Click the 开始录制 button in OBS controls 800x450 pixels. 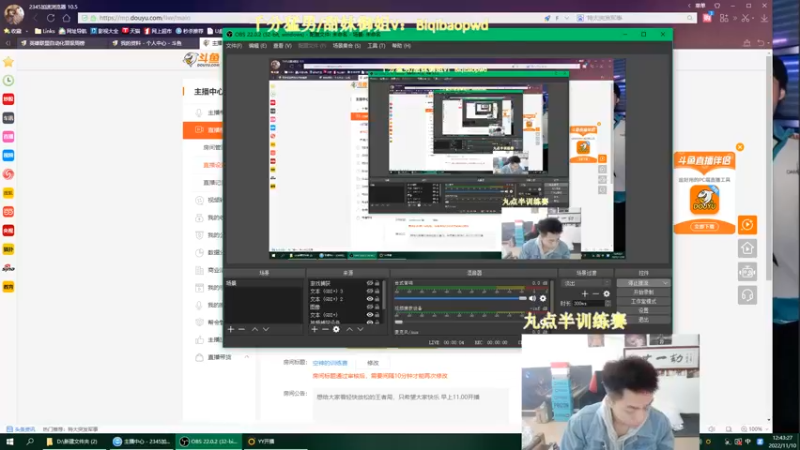(x=643, y=292)
